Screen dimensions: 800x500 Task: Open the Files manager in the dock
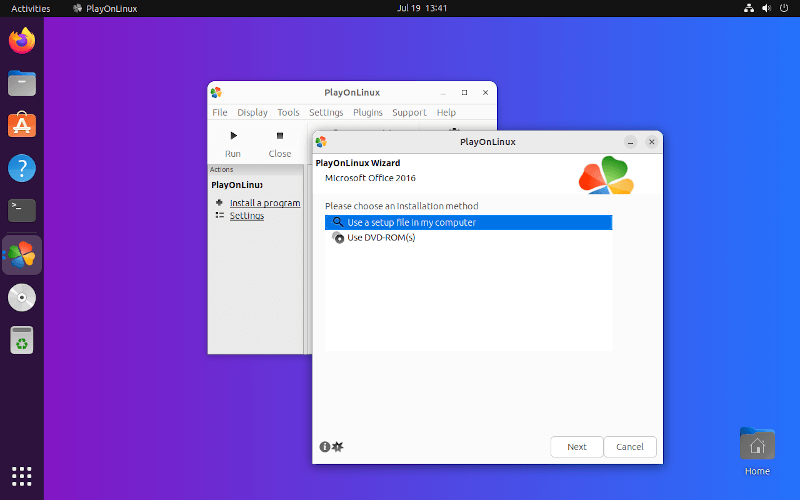(x=22, y=83)
